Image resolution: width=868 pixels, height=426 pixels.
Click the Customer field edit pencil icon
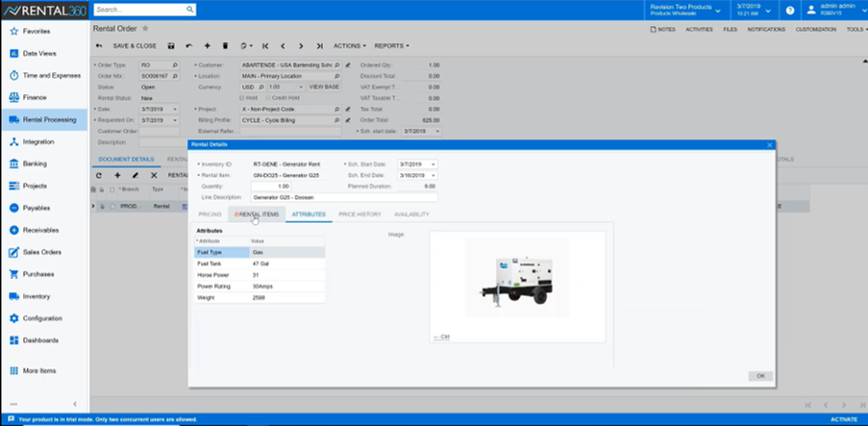(x=347, y=65)
